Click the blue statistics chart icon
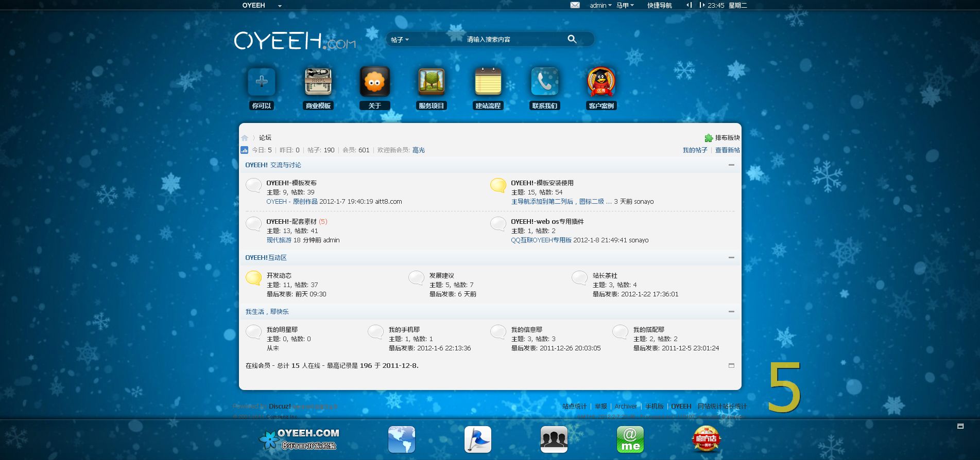This screenshot has width=980, height=460. (x=245, y=150)
